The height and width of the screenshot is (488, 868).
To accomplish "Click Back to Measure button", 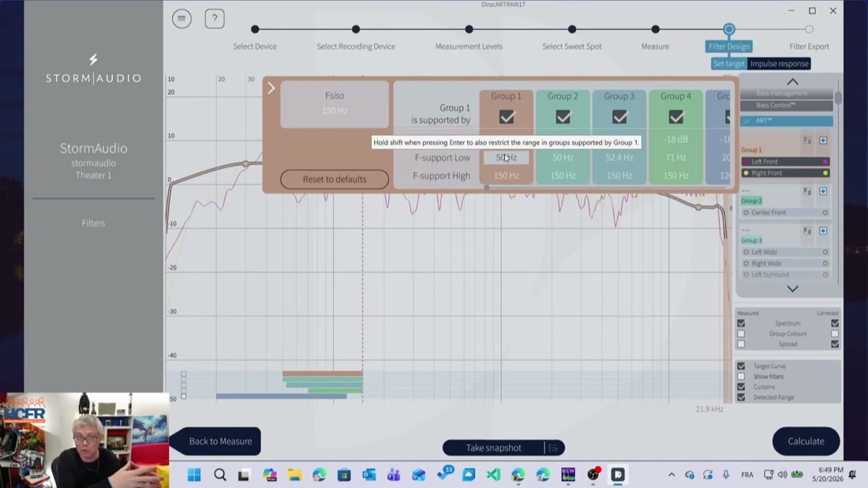I will coord(217,441).
